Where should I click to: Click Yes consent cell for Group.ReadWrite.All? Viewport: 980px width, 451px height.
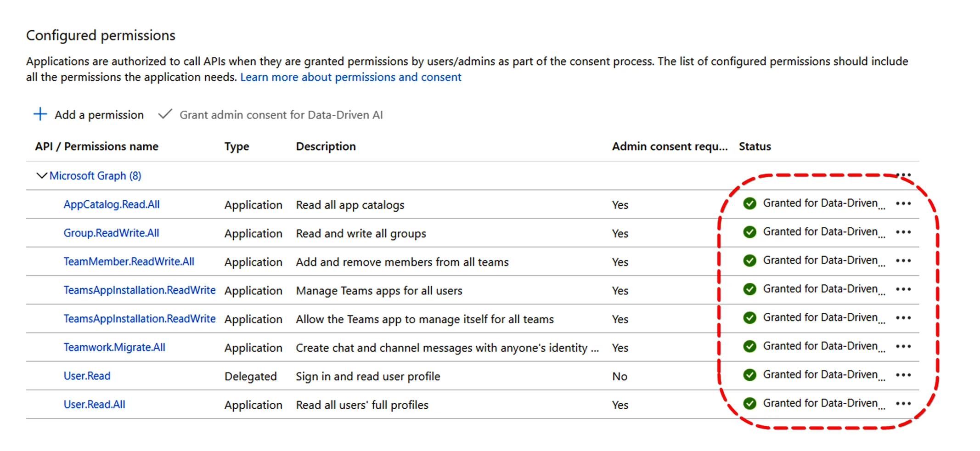click(620, 233)
